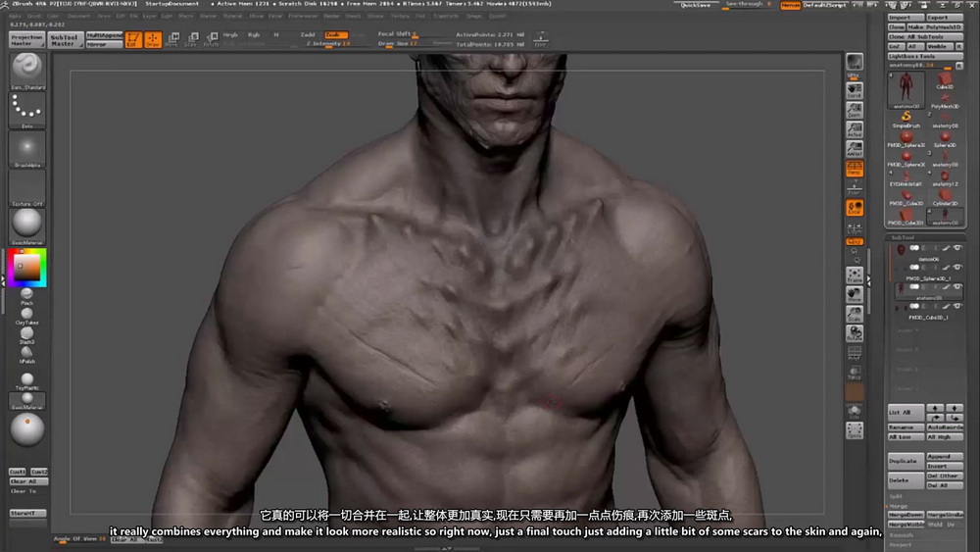Toggle Zadd sculpt mode

point(308,34)
